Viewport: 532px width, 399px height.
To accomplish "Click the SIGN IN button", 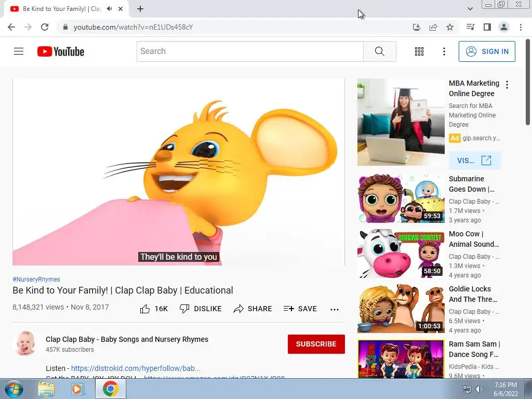I will (487, 51).
